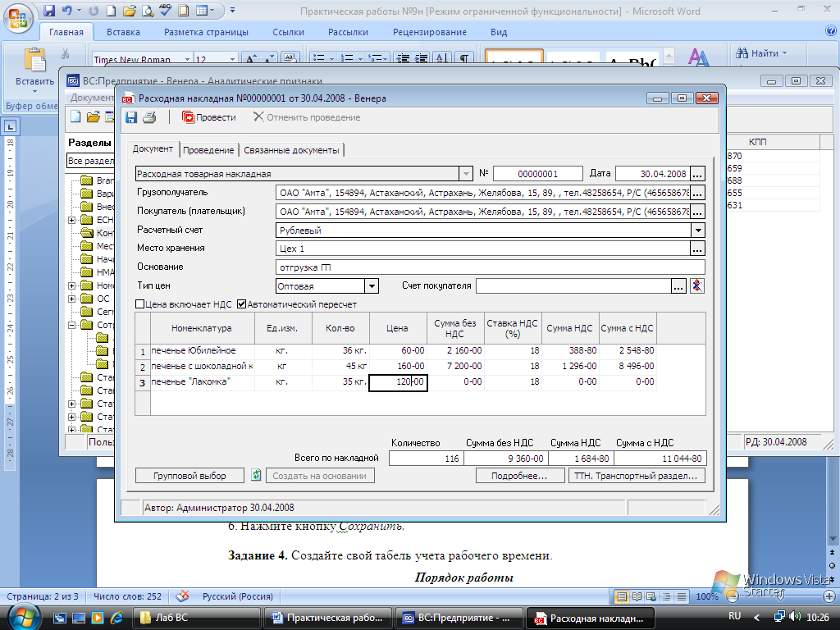
Task: Open the Office button in Word
Action: tap(18, 18)
